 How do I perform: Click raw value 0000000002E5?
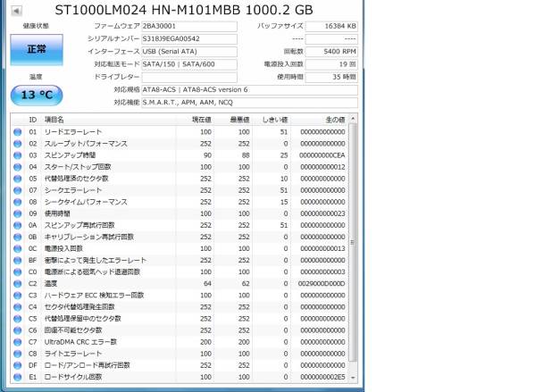point(322,377)
